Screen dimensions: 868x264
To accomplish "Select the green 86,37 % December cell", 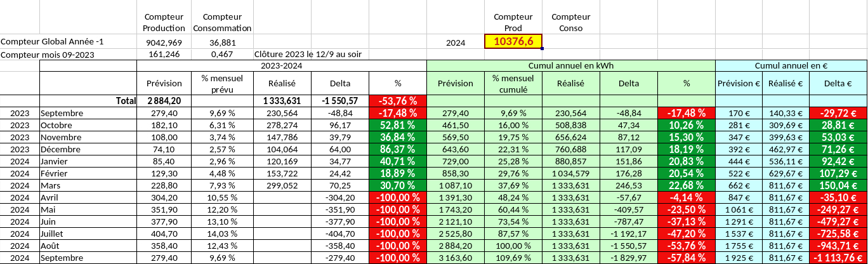I will 397,149.
